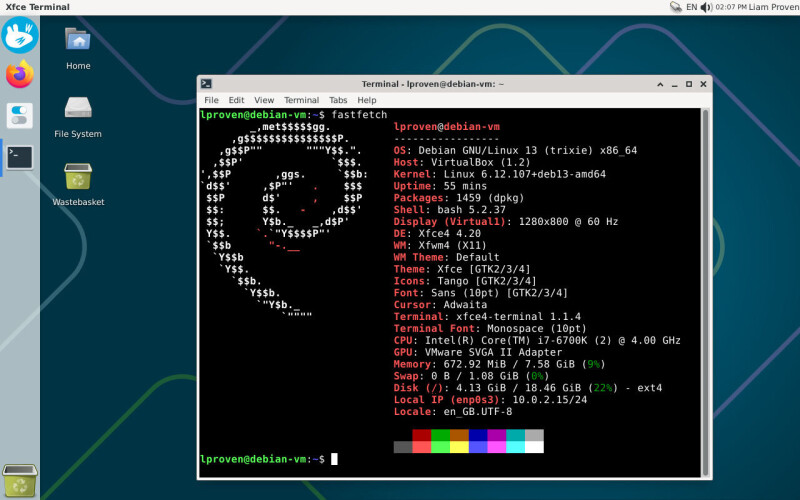This screenshot has height=500, width=800.
Task: Click the 02:07 PM clock
Action: click(731, 7)
